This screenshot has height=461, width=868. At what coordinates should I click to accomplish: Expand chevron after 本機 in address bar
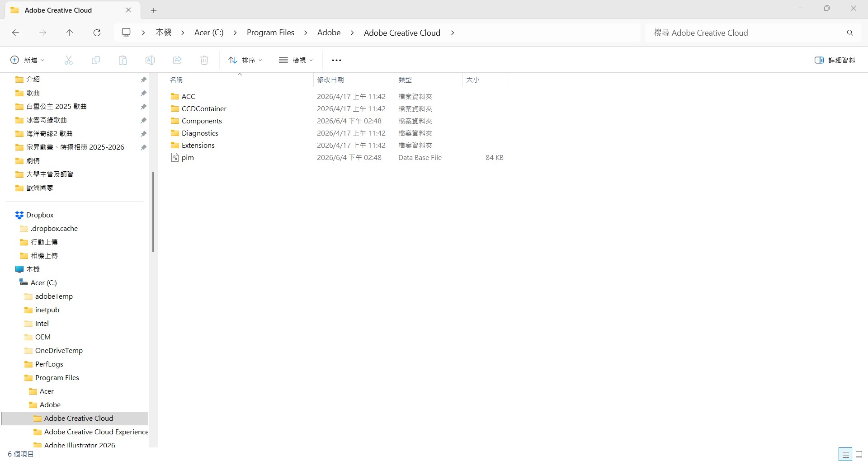pos(183,33)
